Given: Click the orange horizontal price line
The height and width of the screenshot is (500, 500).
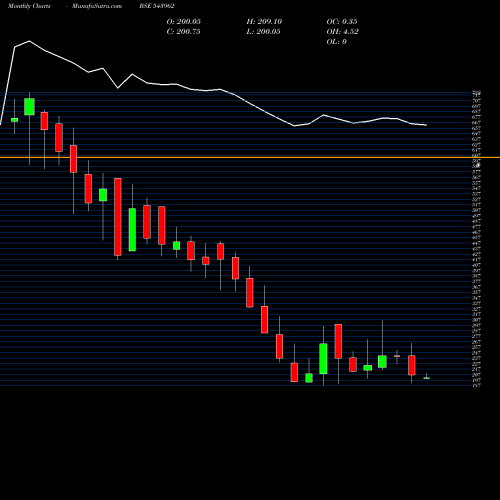Looking at the screenshot, I should click(x=250, y=157).
